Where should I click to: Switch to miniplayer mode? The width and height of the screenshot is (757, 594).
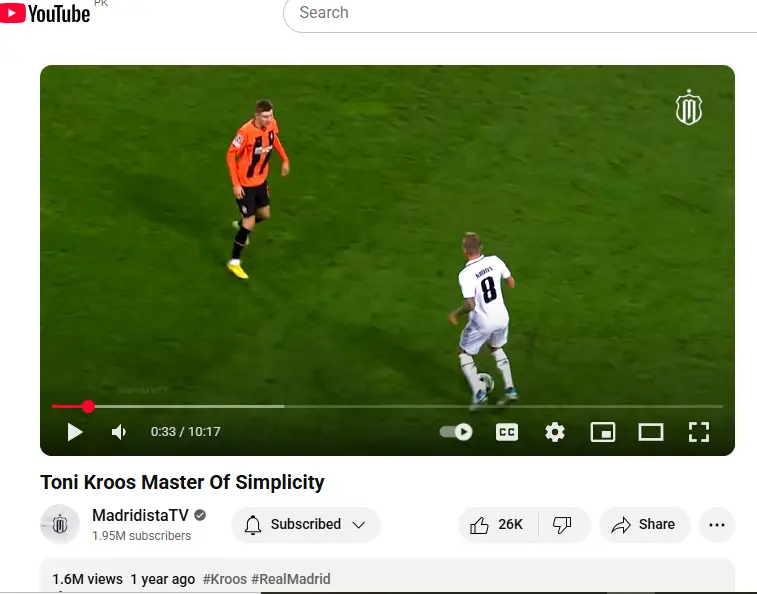pyautogui.click(x=603, y=432)
